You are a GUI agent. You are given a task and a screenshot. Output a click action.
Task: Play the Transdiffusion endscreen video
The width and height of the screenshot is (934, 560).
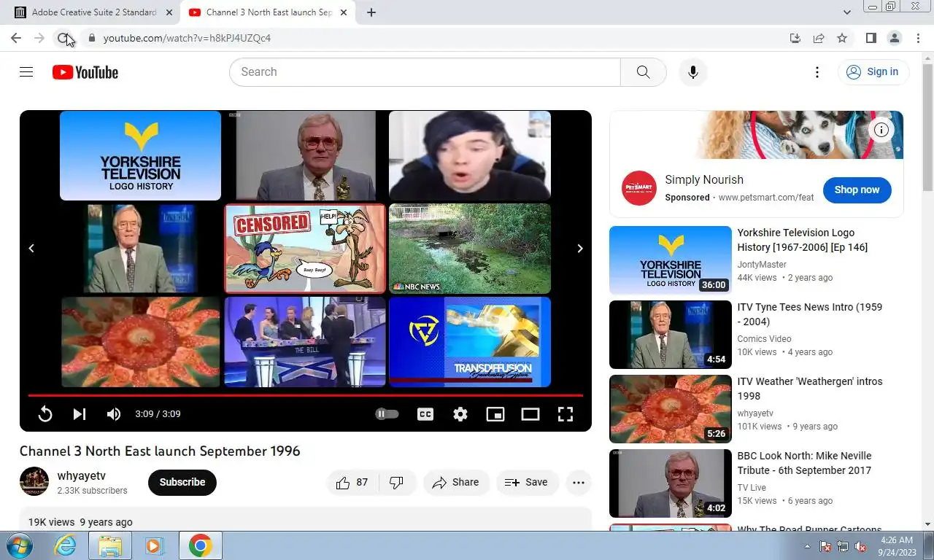(x=470, y=341)
